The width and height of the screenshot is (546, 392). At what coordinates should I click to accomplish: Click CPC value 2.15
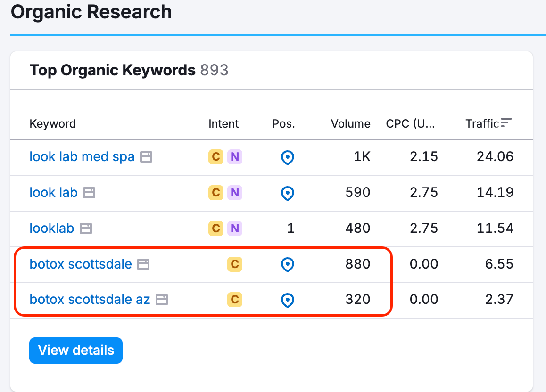(424, 157)
